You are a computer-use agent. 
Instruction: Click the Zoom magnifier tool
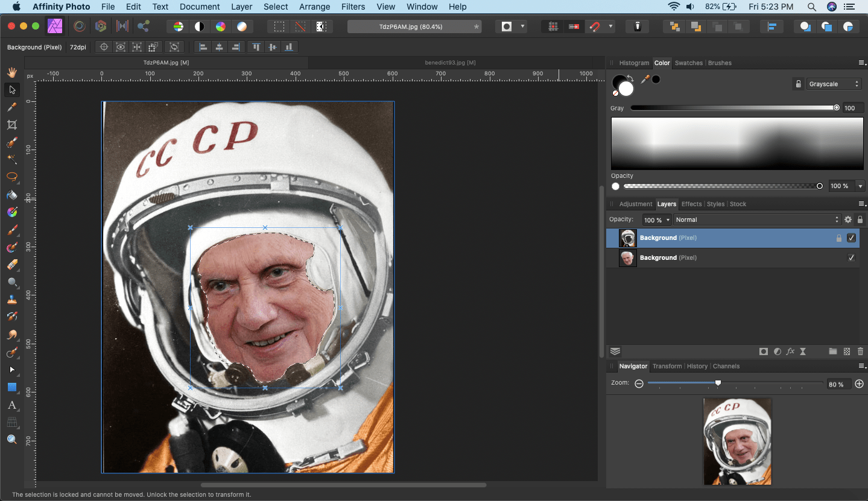tap(11, 440)
